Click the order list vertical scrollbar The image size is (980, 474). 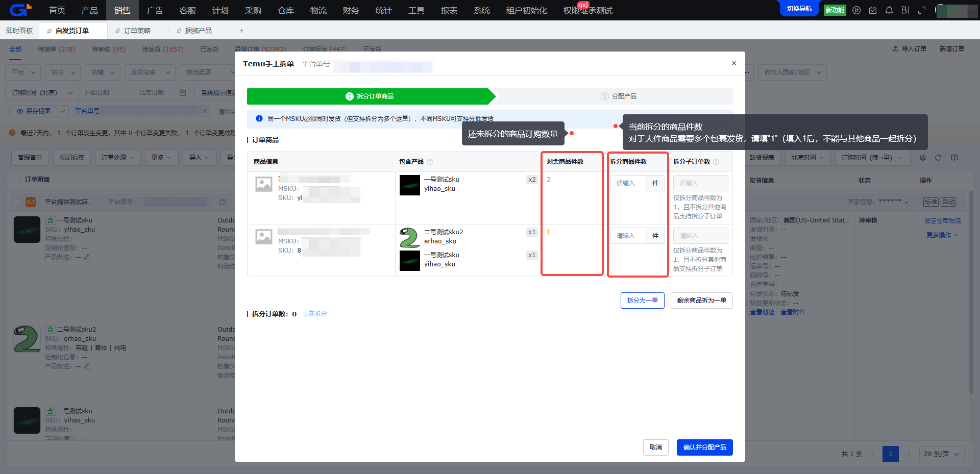(x=971, y=292)
